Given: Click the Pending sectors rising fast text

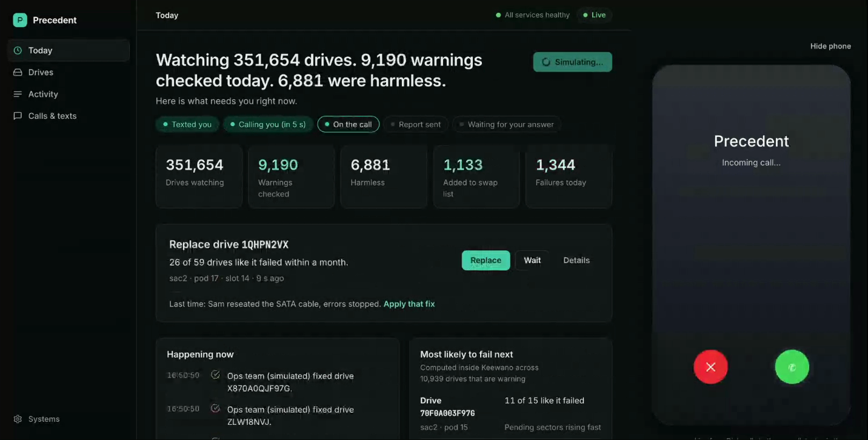Looking at the screenshot, I should pyautogui.click(x=553, y=427).
